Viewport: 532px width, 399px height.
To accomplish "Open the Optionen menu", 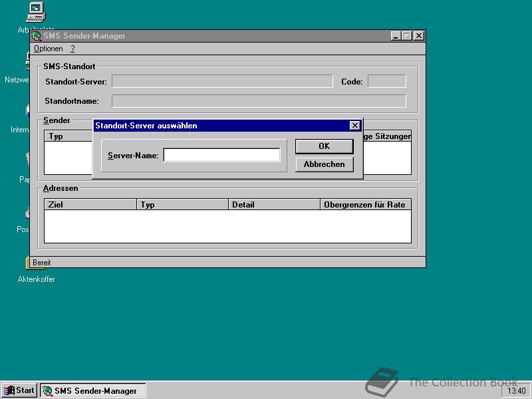I will tap(48, 49).
